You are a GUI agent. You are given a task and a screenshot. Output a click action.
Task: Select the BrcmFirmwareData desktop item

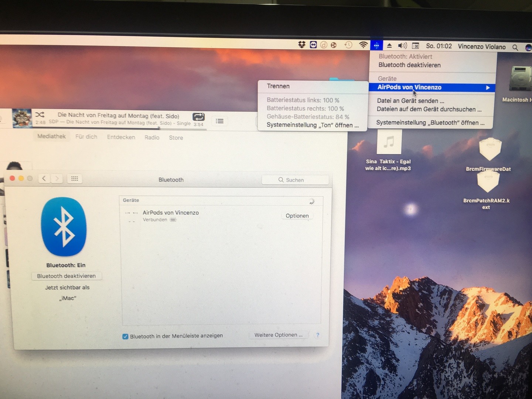point(489,155)
